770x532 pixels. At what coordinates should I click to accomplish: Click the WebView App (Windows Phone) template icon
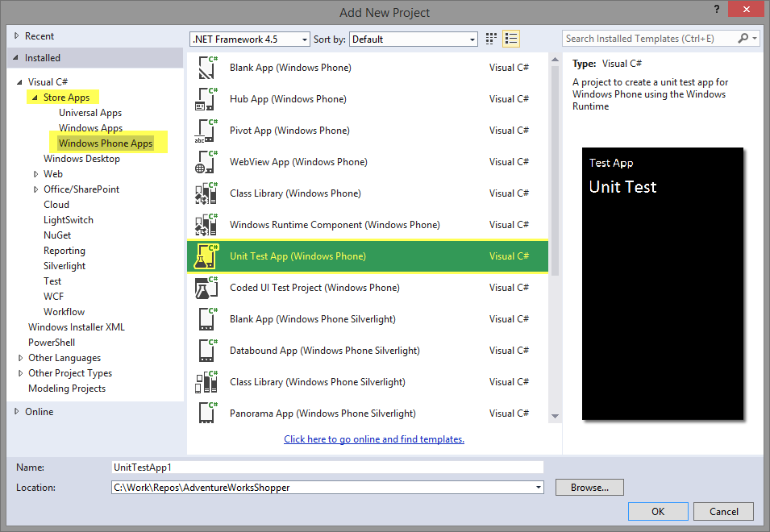206,162
